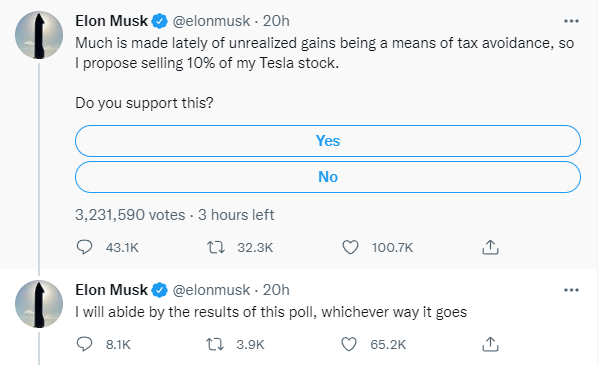This screenshot has width=602, height=365.
Task: Reply to the 'abide by the results' tweet
Action: (84, 344)
